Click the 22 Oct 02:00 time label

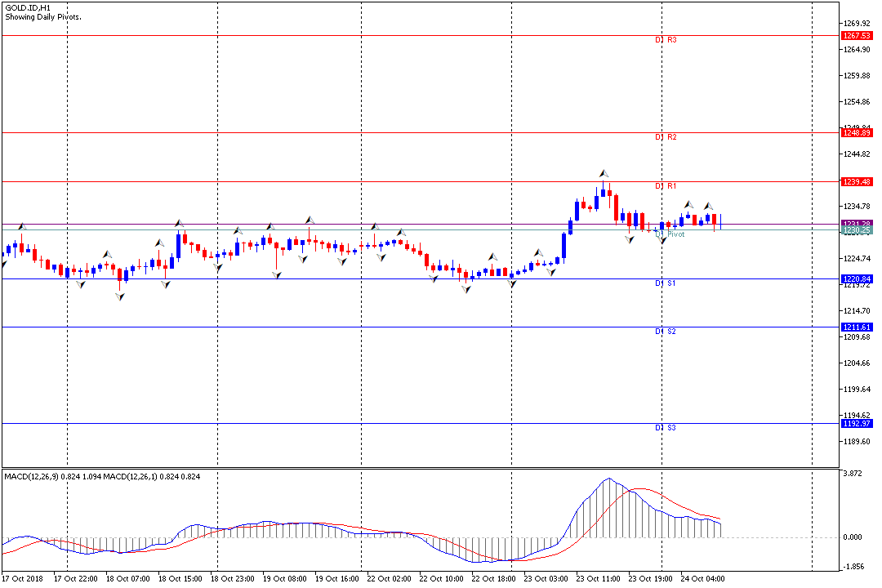[390, 579]
